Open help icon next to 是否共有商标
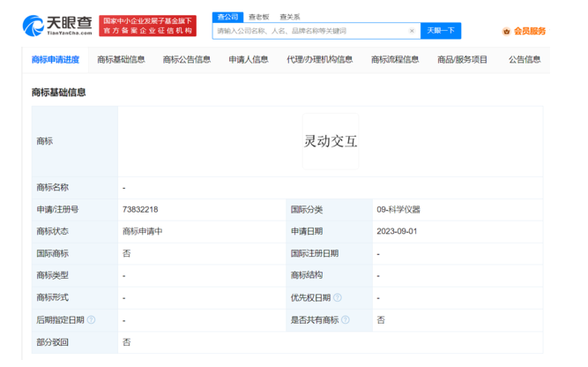Screen dimensions: 588x367 pyautogui.click(x=346, y=319)
